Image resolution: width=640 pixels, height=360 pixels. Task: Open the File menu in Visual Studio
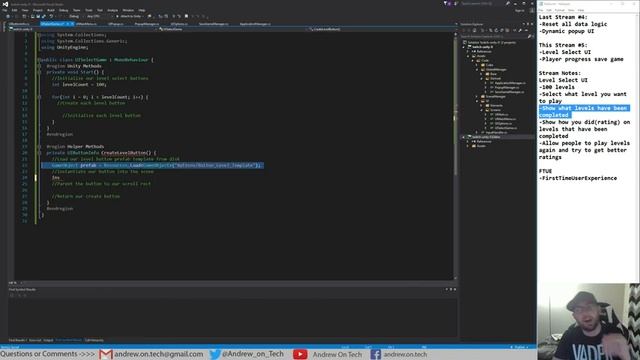pyautogui.click(x=4, y=10)
